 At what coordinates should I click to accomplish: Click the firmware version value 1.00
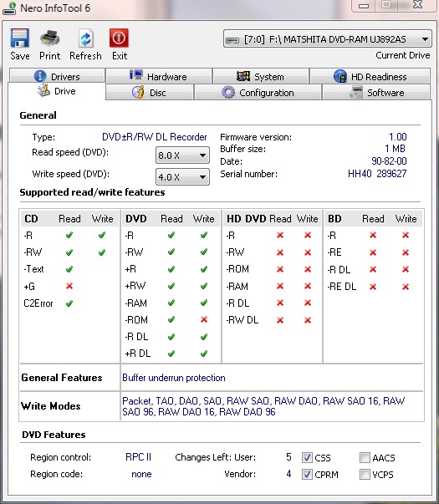(398, 137)
